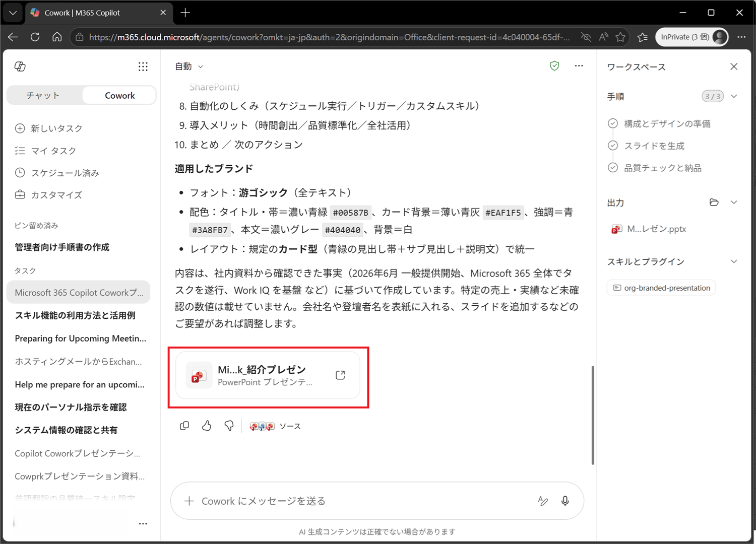Go back in browser history
The image size is (756, 544).
[x=13, y=37]
